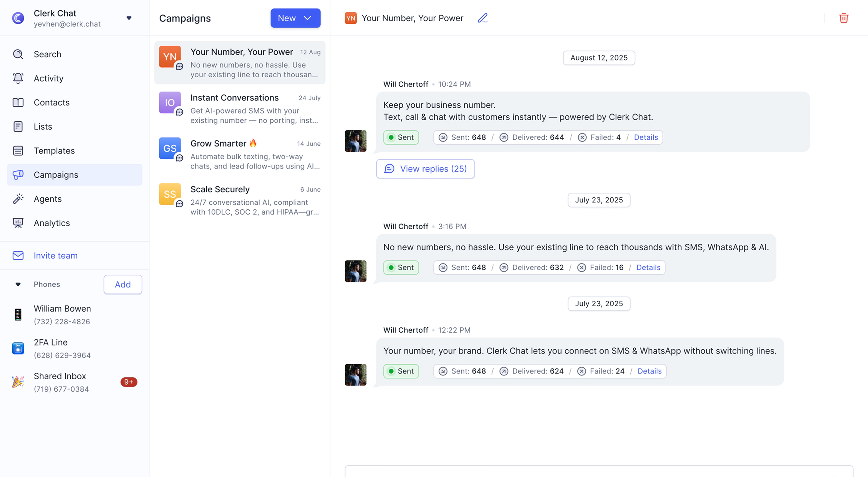Navigate to the Contacts page
This screenshot has height=477, width=868.
52,103
